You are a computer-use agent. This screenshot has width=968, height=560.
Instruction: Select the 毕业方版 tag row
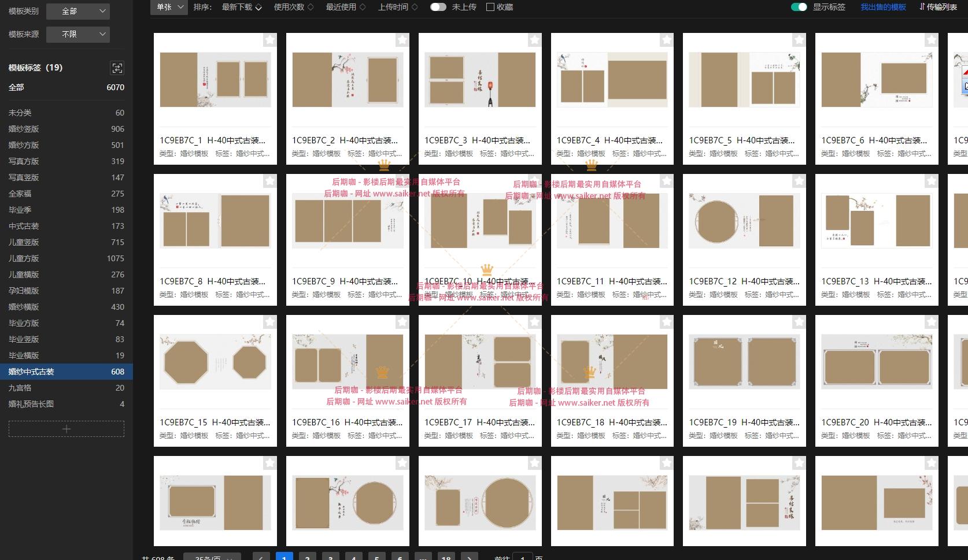click(66, 323)
